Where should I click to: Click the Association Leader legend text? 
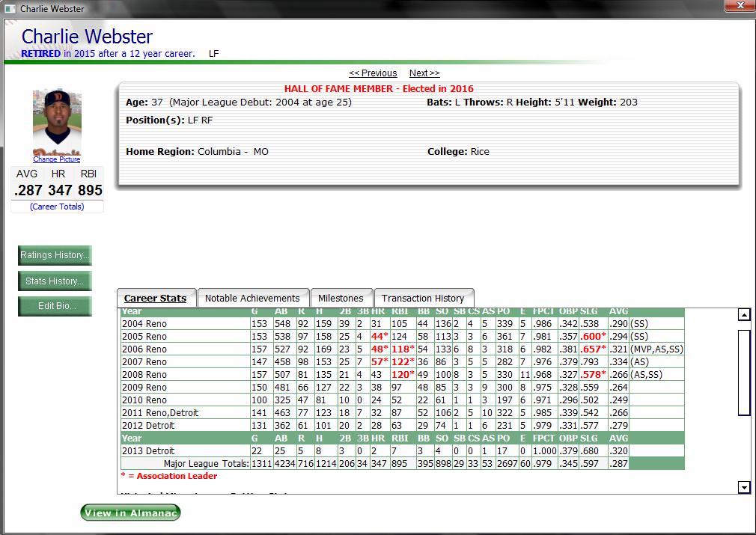pyautogui.click(x=168, y=476)
